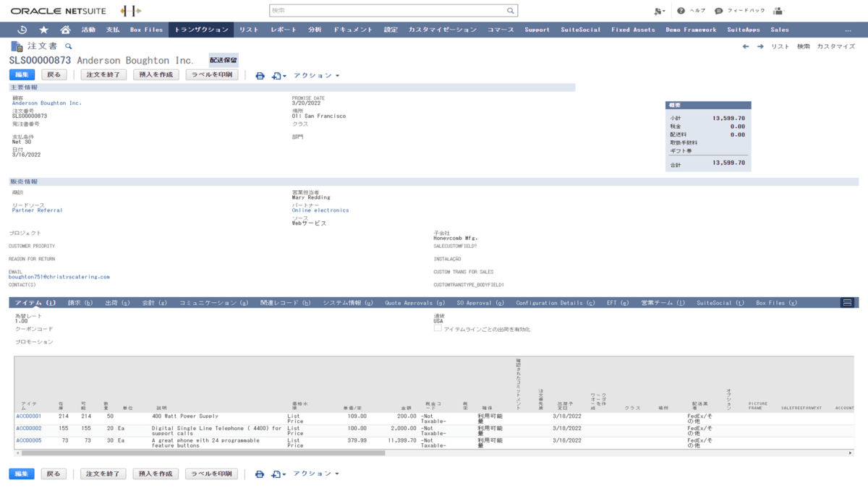
Task: Click into the global 検索 search field
Action: coord(388,11)
